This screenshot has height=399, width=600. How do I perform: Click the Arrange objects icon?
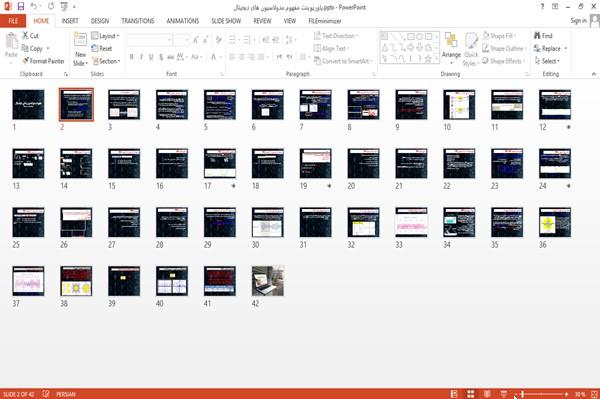click(x=451, y=41)
